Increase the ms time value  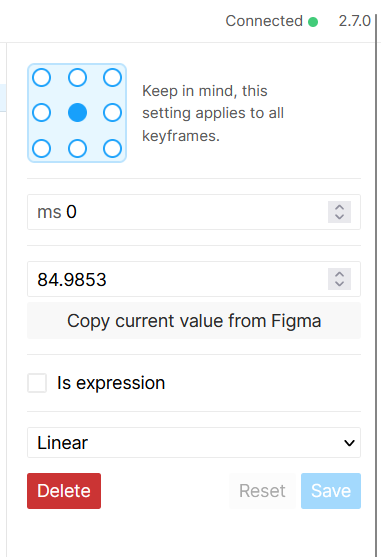(339, 207)
